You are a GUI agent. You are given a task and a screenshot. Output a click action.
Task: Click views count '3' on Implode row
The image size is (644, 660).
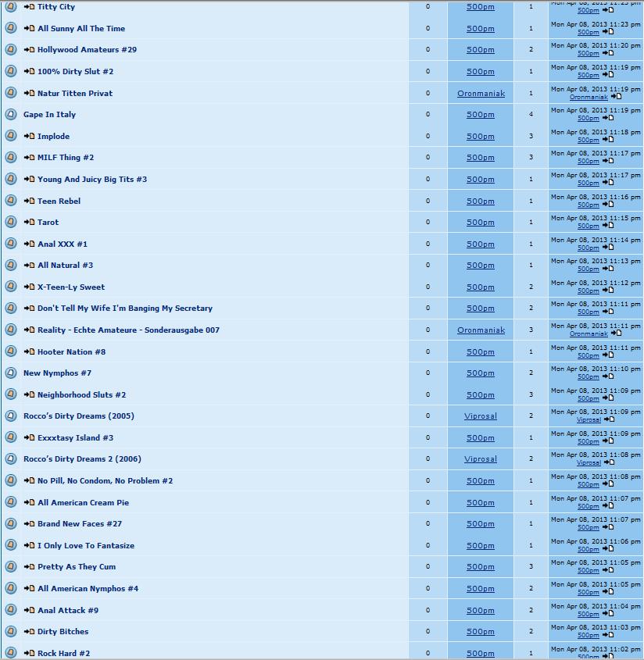point(531,136)
